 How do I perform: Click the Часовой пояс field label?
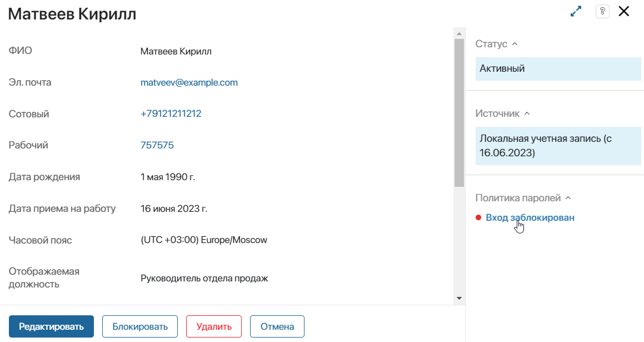(x=40, y=240)
